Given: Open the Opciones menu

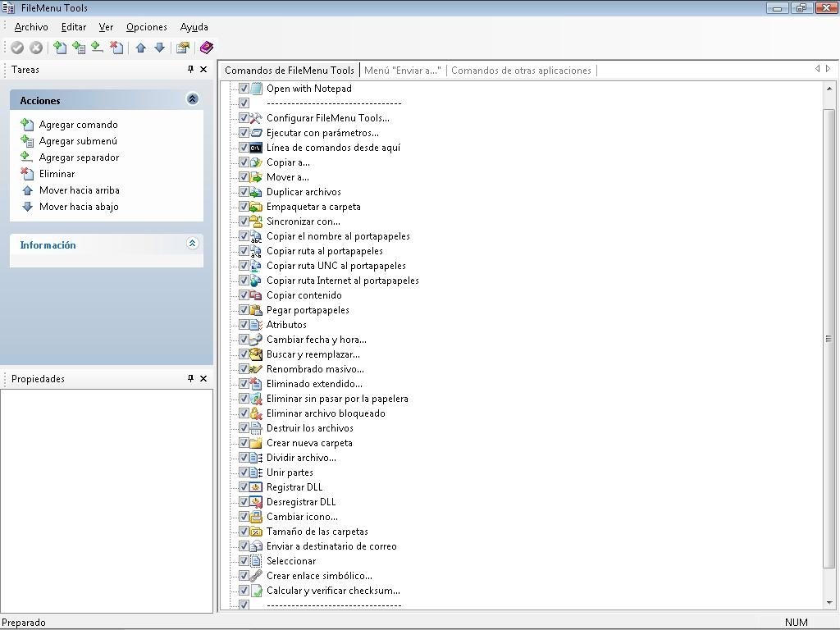Looking at the screenshot, I should click(146, 27).
